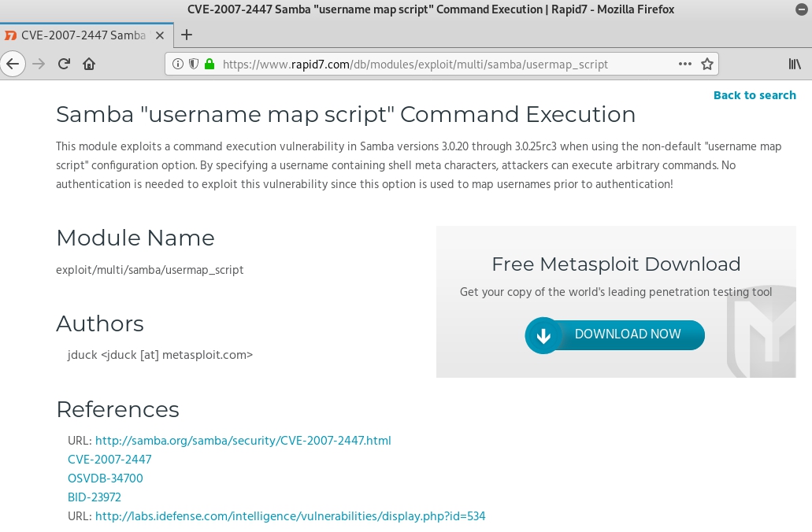Open labs.idefense.com vulnerabilities reference link
This screenshot has width=812, height=532.
[x=290, y=516]
